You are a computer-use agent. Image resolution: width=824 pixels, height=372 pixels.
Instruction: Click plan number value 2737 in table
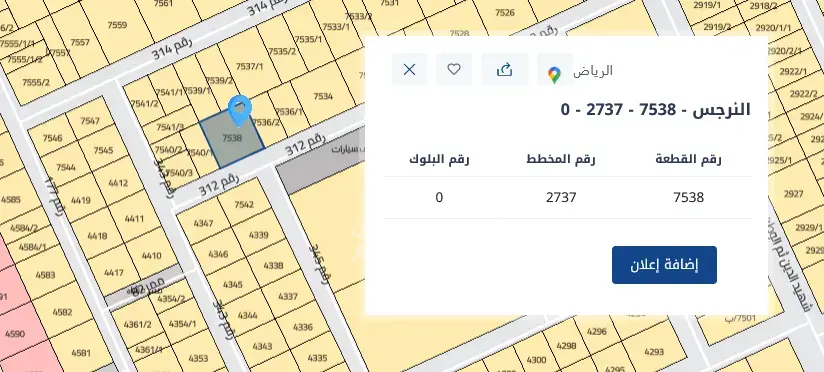tap(561, 198)
